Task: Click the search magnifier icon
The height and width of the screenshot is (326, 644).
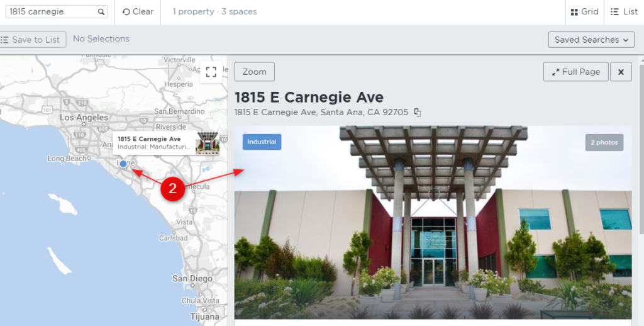Action: click(x=101, y=12)
